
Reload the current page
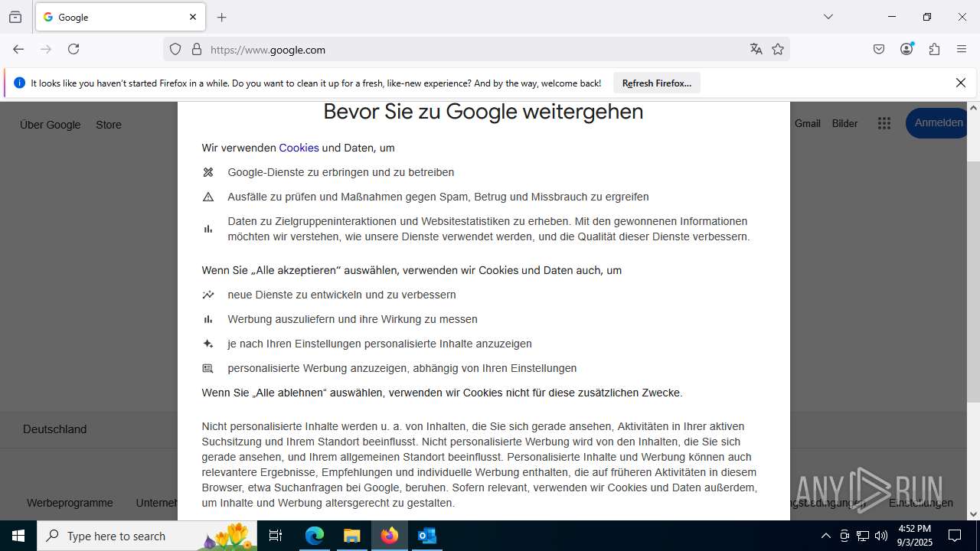point(73,49)
